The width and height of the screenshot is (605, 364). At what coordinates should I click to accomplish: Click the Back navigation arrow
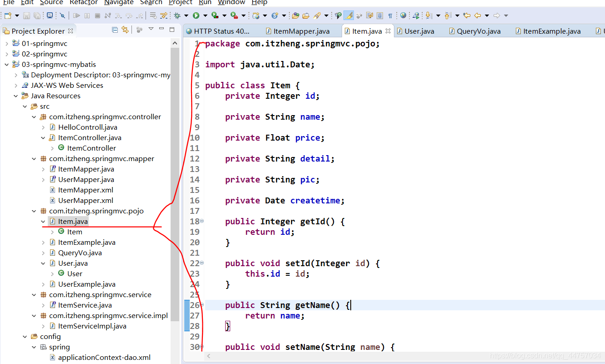click(477, 15)
